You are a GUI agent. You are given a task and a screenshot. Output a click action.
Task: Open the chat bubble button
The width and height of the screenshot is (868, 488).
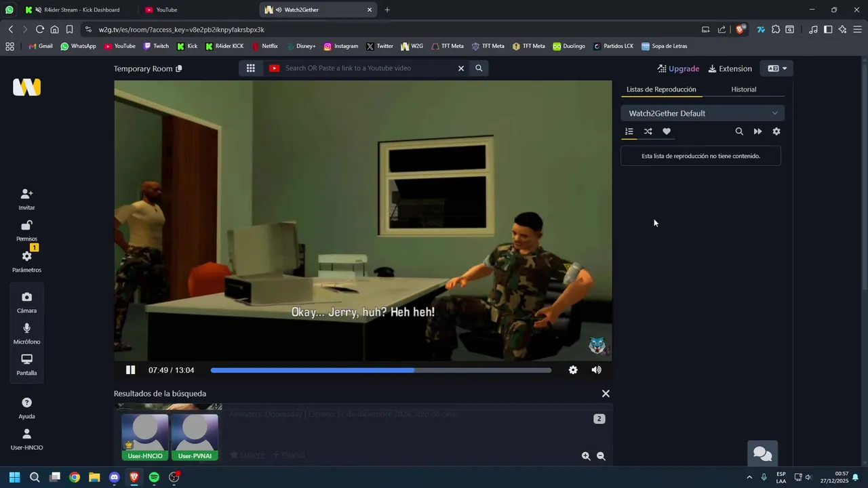tap(763, 453)
